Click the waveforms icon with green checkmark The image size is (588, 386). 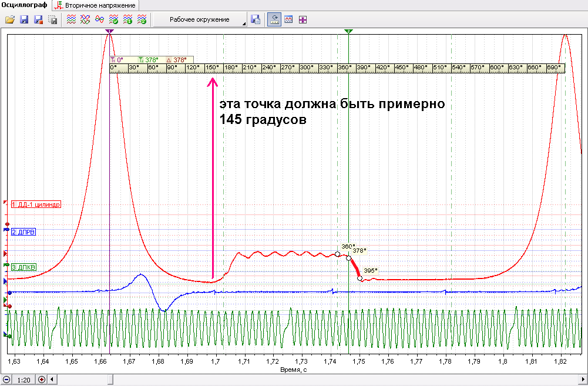(113, 19)
